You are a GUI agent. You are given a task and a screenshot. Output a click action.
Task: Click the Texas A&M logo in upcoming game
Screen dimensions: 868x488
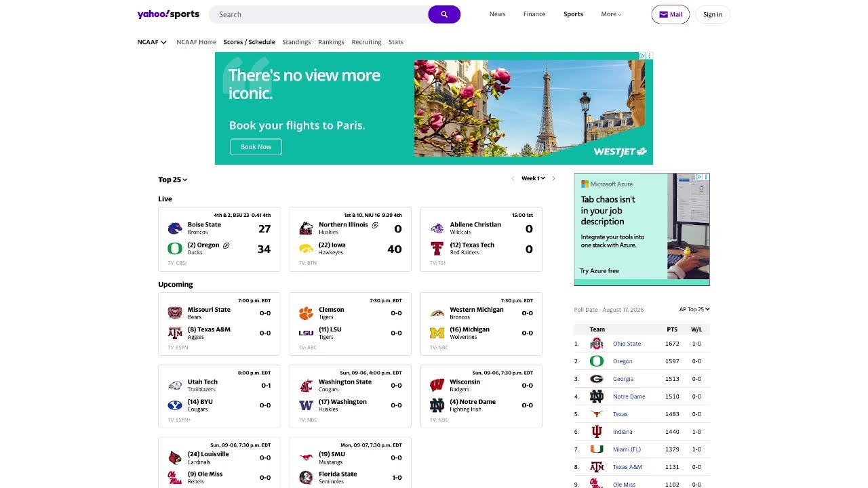[x=175, y=333]
